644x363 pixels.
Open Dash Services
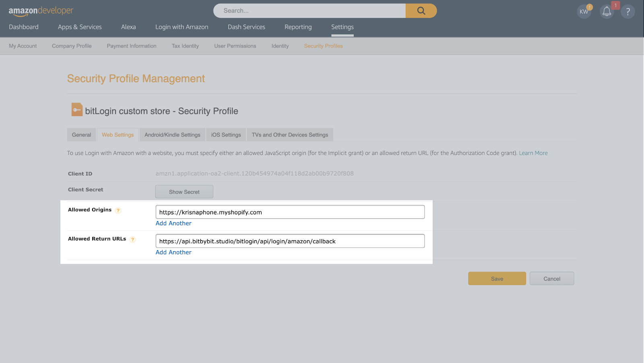coord(246,27)
